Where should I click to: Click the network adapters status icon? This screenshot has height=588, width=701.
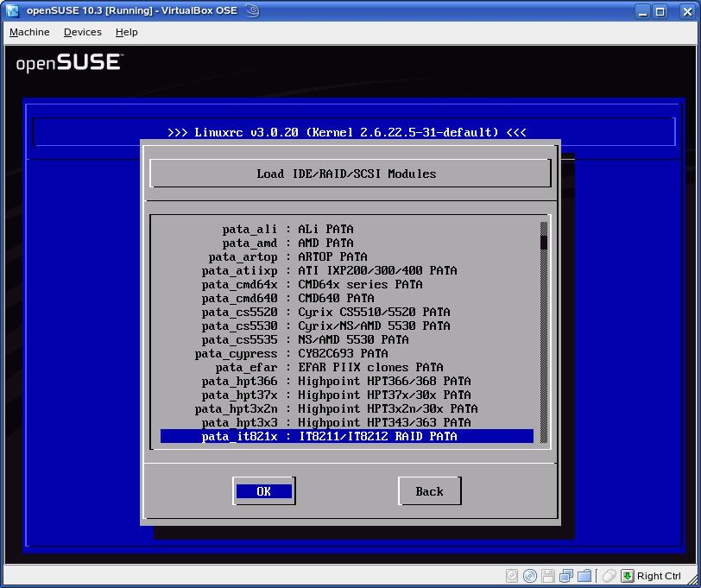(x=566, y=575)
